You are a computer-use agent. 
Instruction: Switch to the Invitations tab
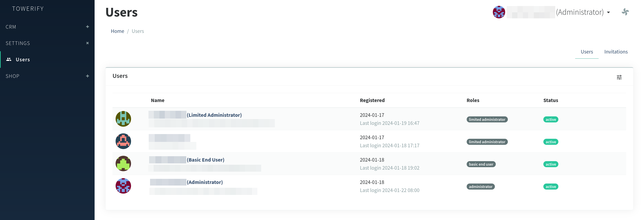tap(616, 52)
